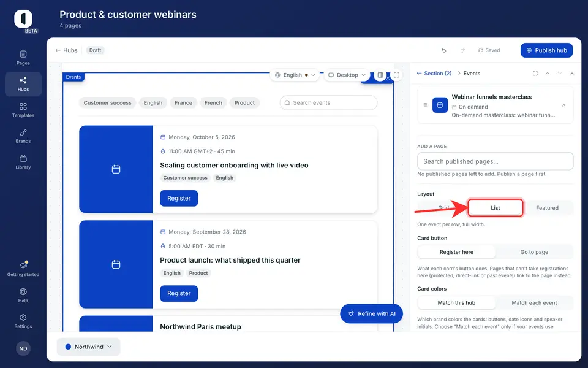Switch layout to Featured
This screenshot has width=588, height=368.
pos(547,208)
